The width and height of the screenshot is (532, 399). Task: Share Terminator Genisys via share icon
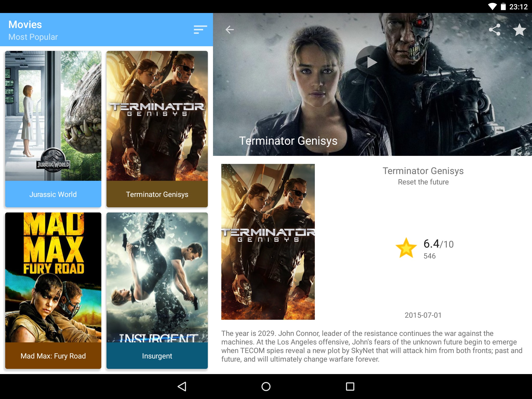(495, 30)
